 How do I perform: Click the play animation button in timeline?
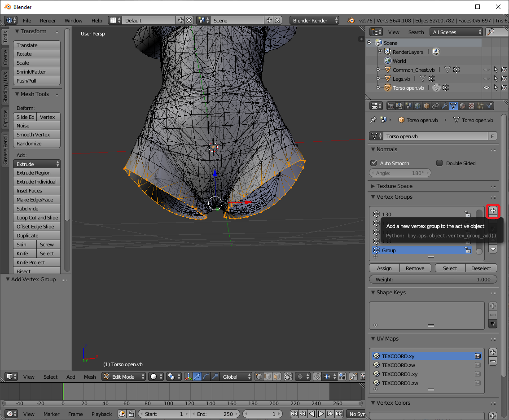[321, 414]
